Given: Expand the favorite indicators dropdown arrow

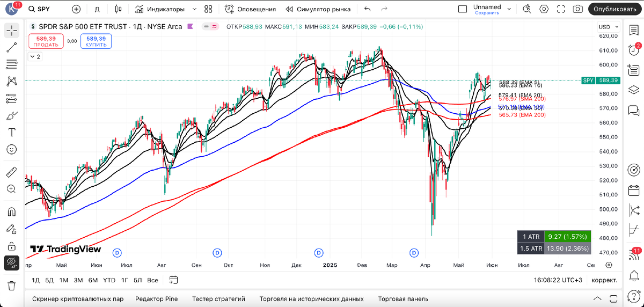Looking at the screenshot, I should click(x=194, y=9).
